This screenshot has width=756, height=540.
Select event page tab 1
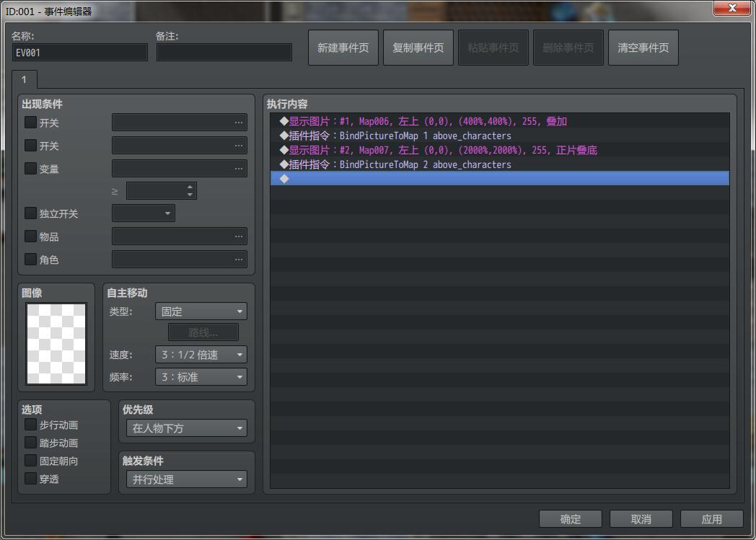point(24,79)
